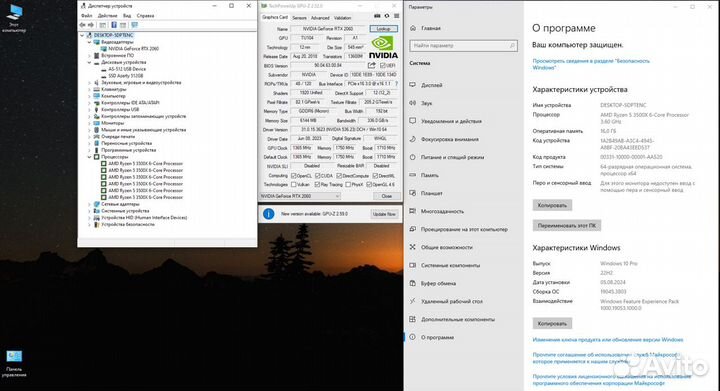Click the upper 'Копировать' button under device specs

tap(552, 205)
